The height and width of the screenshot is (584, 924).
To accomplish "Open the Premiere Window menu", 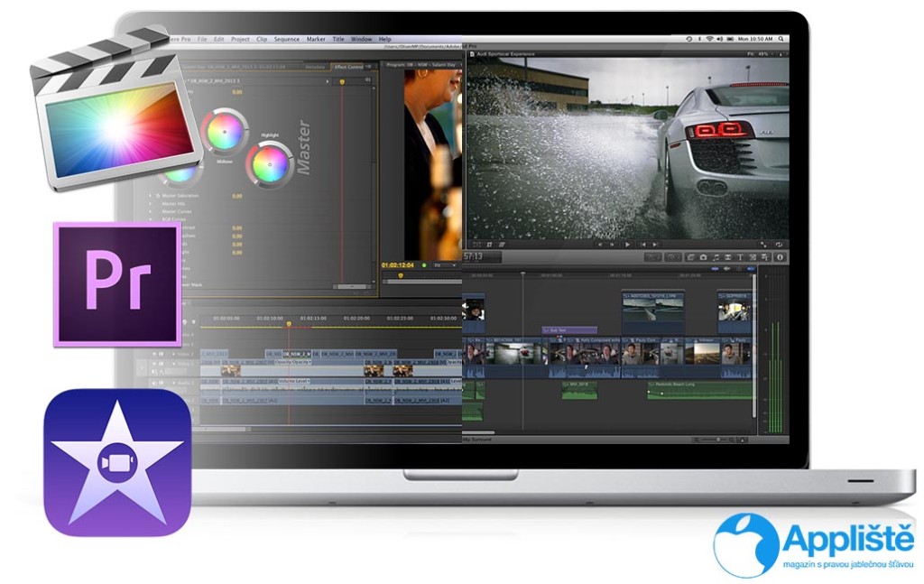I will 361,39.
